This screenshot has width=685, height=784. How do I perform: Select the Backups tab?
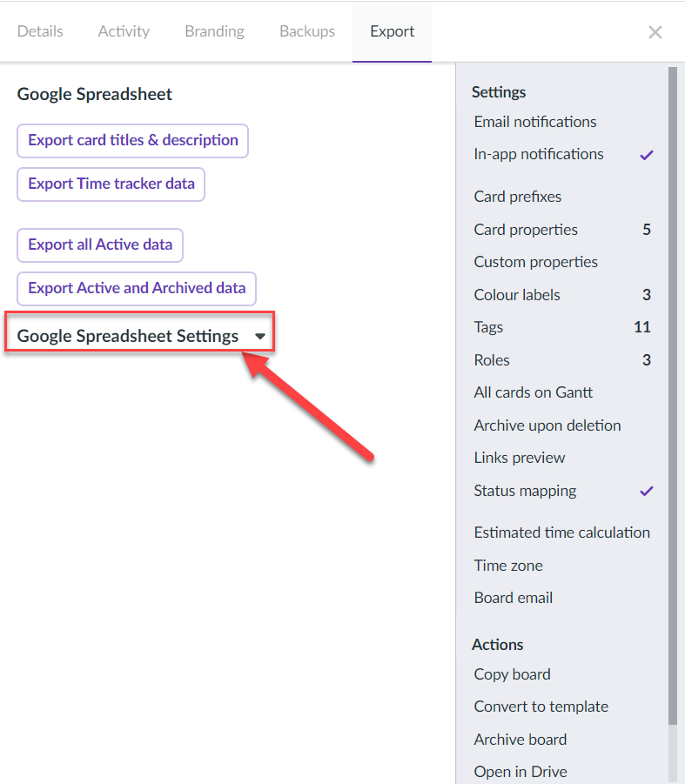click(x=307, y=31)
